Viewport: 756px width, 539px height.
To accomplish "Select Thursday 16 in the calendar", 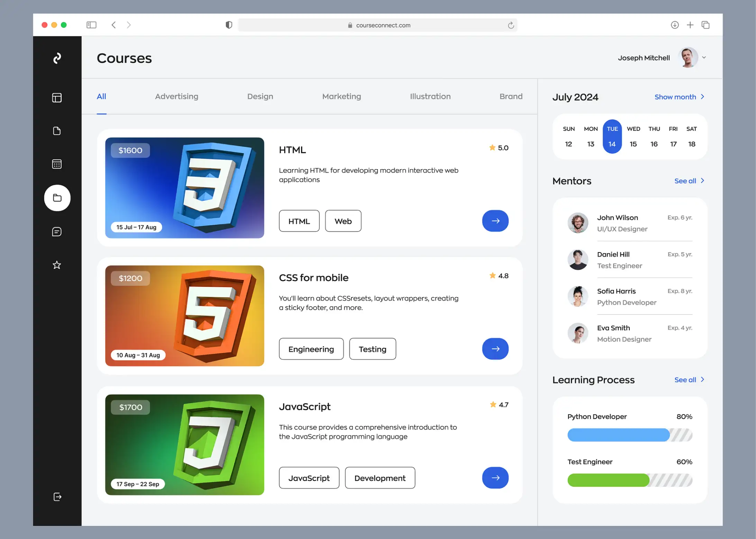I will click(x=654, y=137).
